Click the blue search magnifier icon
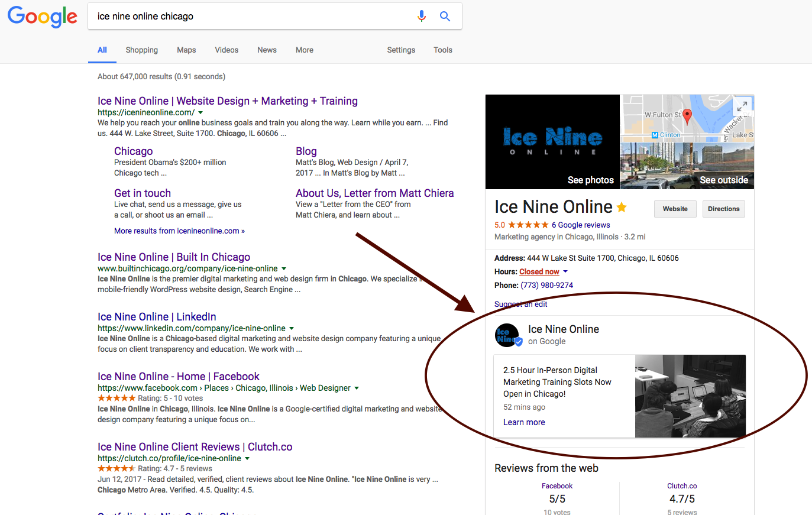The image size is (812, 515). [x=445, y=17]
